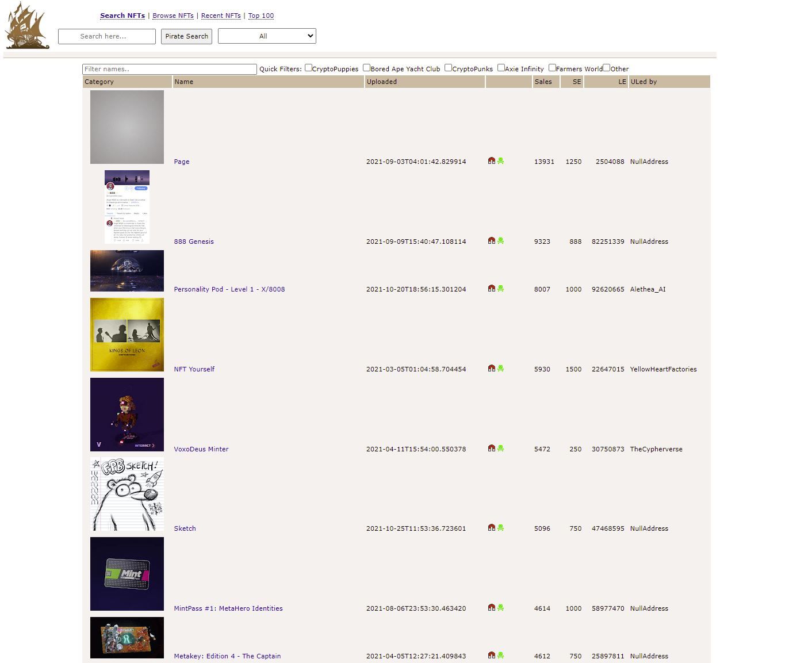Click the green skull icon for Sketch
The image size is (812, 663).
(x=500, y=527)
